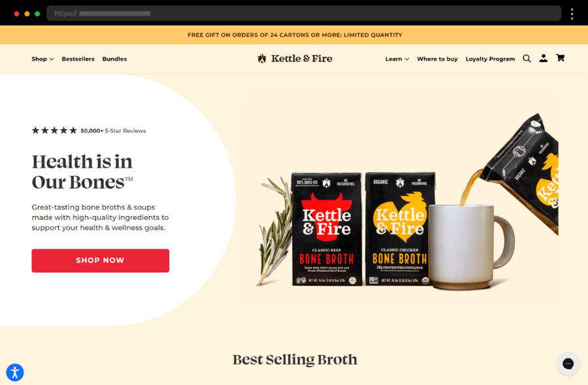Image resolution: width=588 pixels, height=385 pixels.
Task: Open the account profile icon
Action: click(544, 58)
